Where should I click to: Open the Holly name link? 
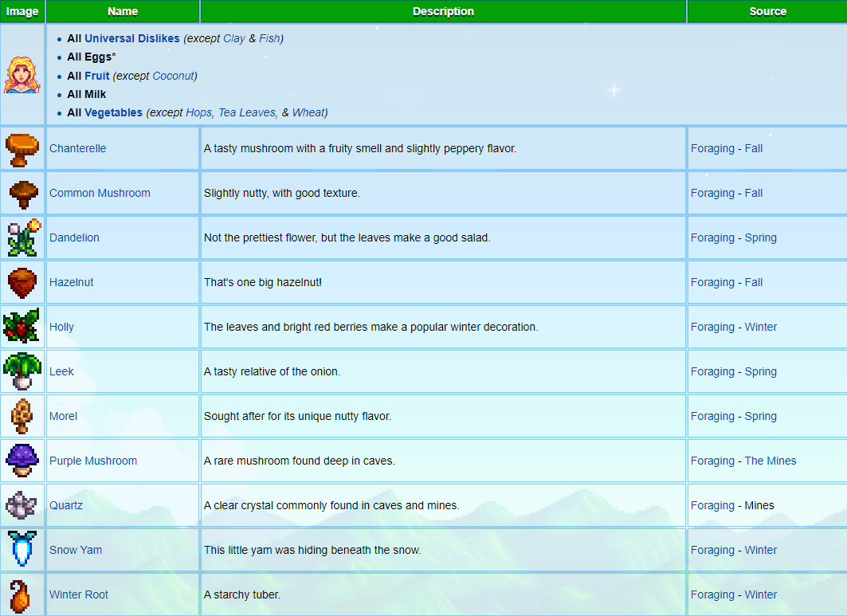point(61,327)
